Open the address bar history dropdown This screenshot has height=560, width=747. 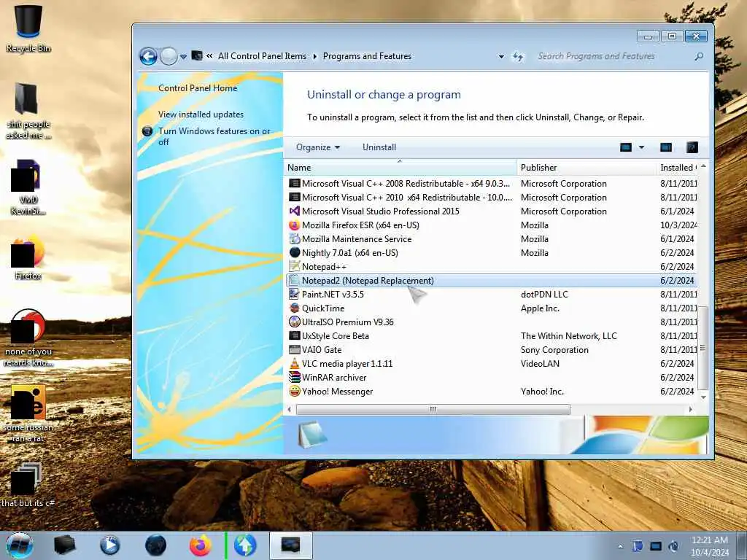501,57
